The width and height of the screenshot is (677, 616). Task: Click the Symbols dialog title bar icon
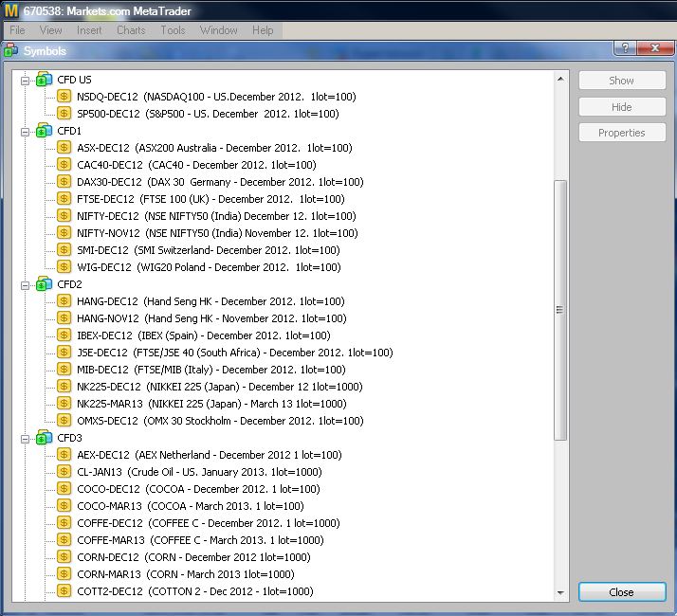point(10,50)
